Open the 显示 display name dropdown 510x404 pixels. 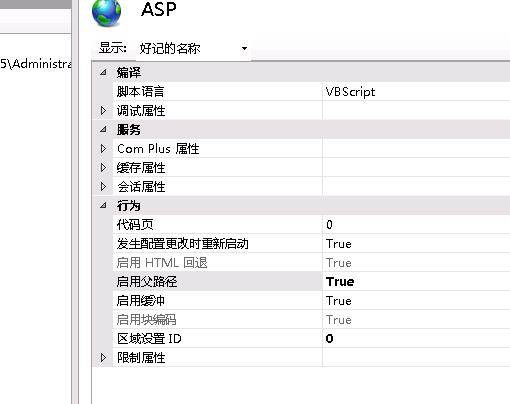click(193, 49)
